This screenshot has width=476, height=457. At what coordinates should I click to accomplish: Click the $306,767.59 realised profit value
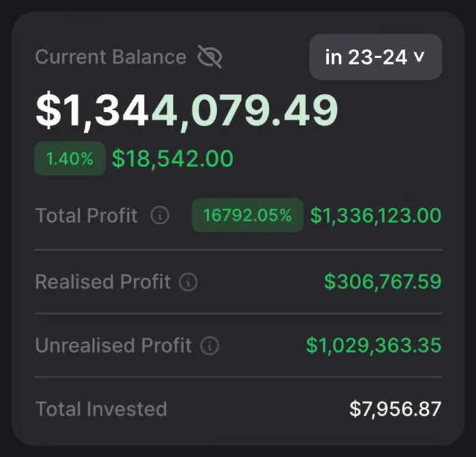pos(383,282)
